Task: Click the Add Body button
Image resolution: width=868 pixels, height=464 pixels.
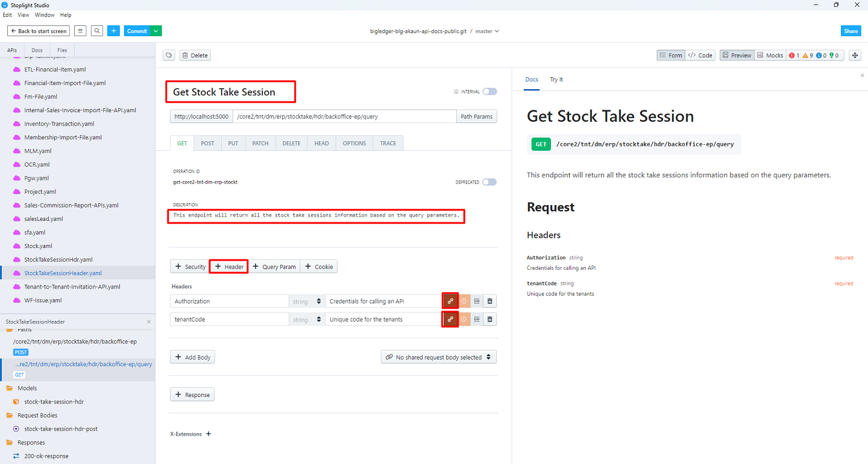Action: (193, 357)
